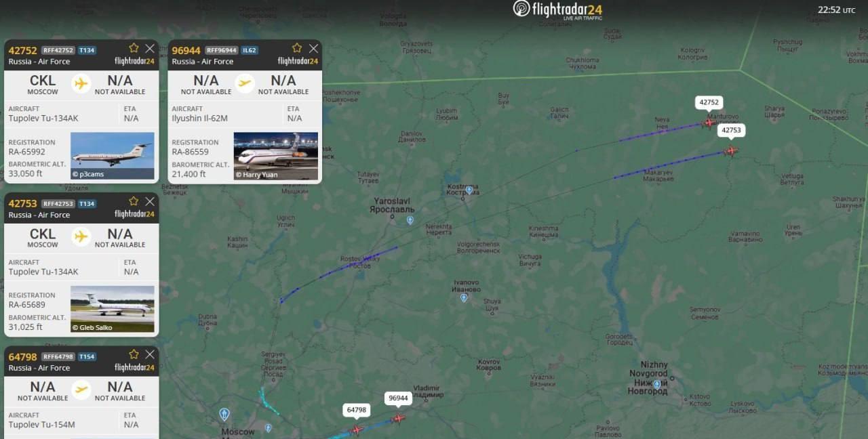Toggle favorite star on flight 42753 card
Viewport: 868px width, 439px height.
pyautogui.click(x=134, y=201)
